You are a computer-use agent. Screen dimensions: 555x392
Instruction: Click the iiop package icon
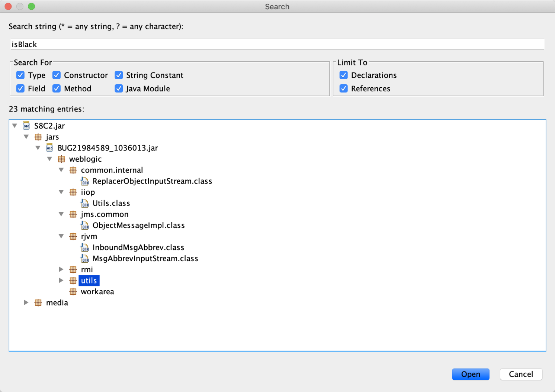pos(73,192)
